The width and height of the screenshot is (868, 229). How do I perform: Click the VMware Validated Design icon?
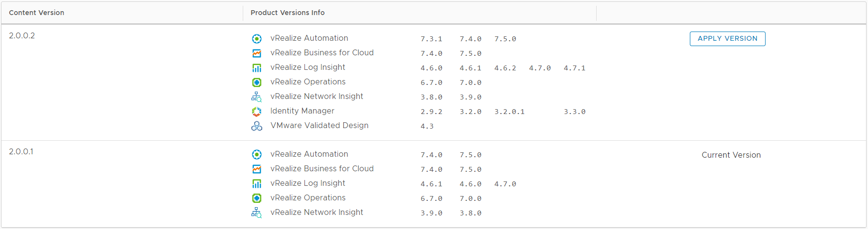(257, 126)
